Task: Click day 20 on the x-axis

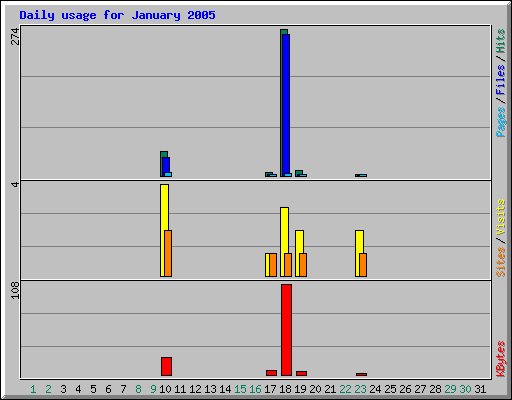Action: coord(315,389)
